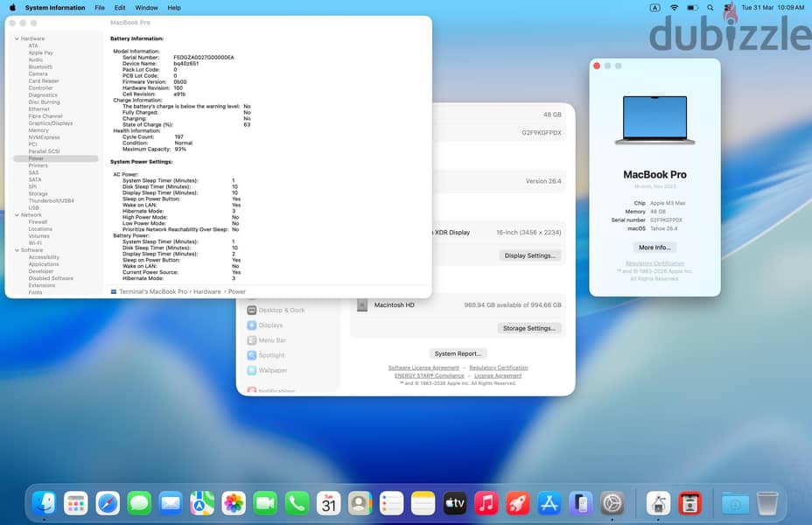Open the Apple menu
812x525 pixels.
pos(12,8)
